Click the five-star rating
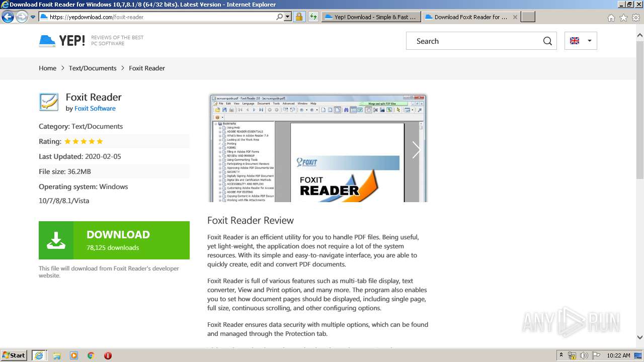The image size is (644, 362). [x=84, y=142]
